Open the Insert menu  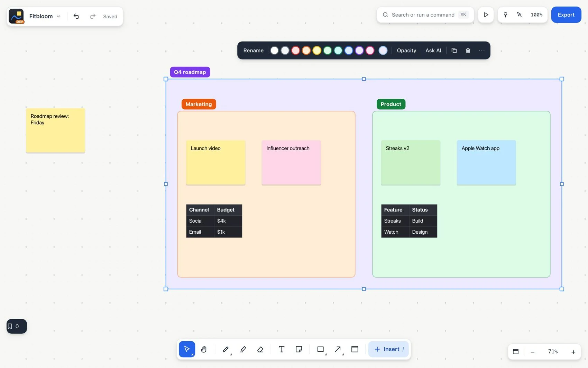point(388,349)
